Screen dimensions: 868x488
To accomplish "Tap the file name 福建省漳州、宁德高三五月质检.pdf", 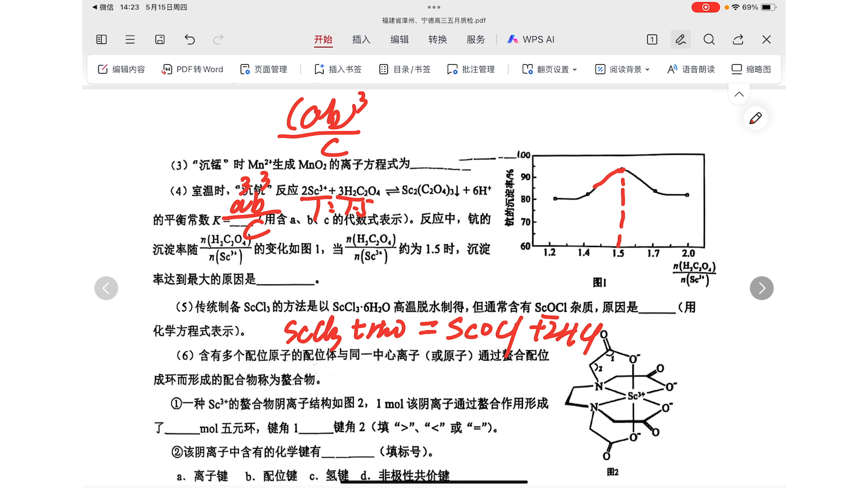I will tap(434, 20).
